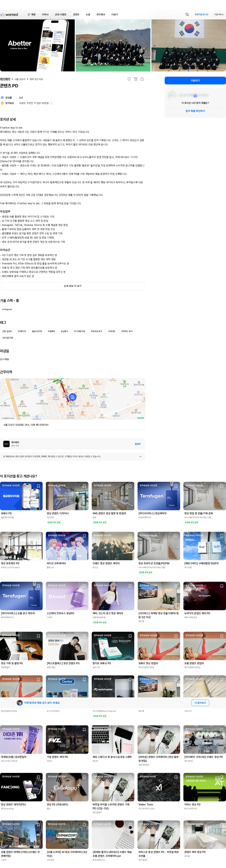Click the 자율복장 tag
Image resolution: width=226 pixels, height=868 pixels.
point(51,331)
